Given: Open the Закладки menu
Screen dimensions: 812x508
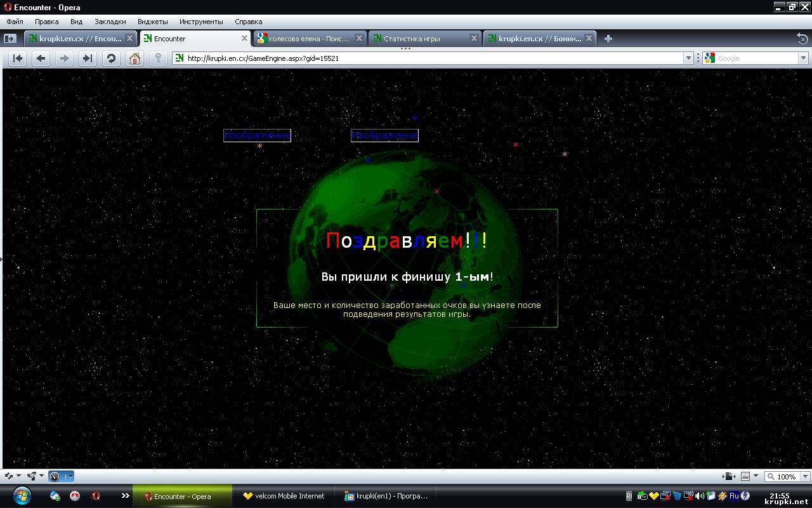Looking at the screenshot, I should pos(110,22).
